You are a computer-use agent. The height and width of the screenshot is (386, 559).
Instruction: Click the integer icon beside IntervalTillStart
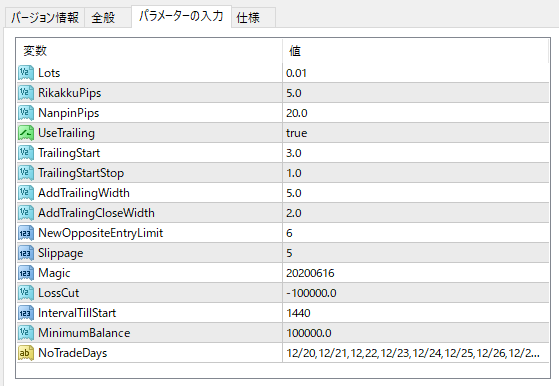coord(26,313)
